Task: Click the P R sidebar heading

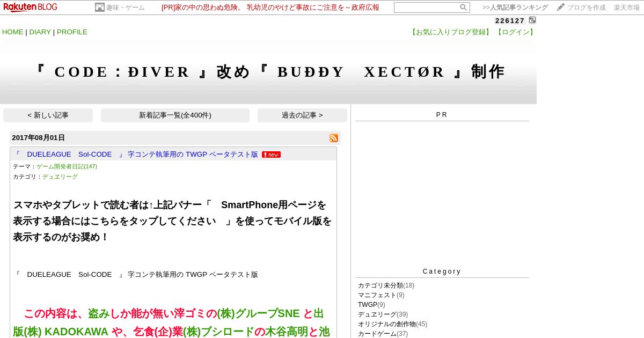Action: 442,115
